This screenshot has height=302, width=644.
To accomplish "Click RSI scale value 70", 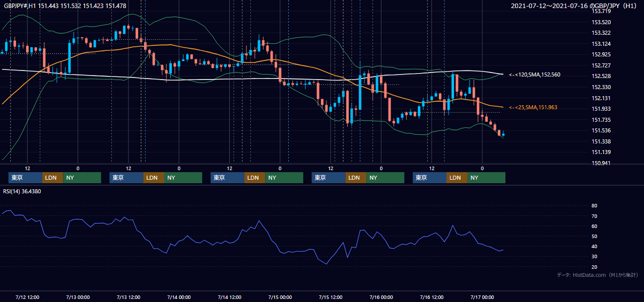I will (594, 216).
